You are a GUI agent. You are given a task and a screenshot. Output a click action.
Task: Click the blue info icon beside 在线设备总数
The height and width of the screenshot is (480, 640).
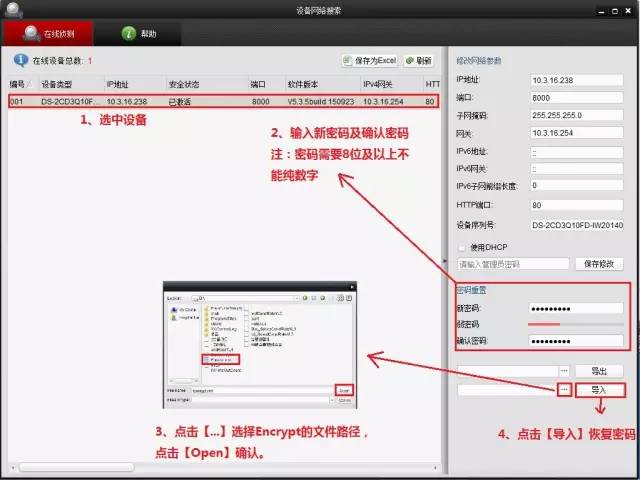19,60
